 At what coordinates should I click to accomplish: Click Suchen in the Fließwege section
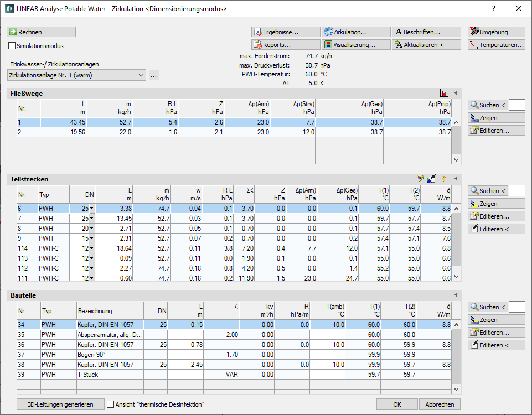(488, 105)
